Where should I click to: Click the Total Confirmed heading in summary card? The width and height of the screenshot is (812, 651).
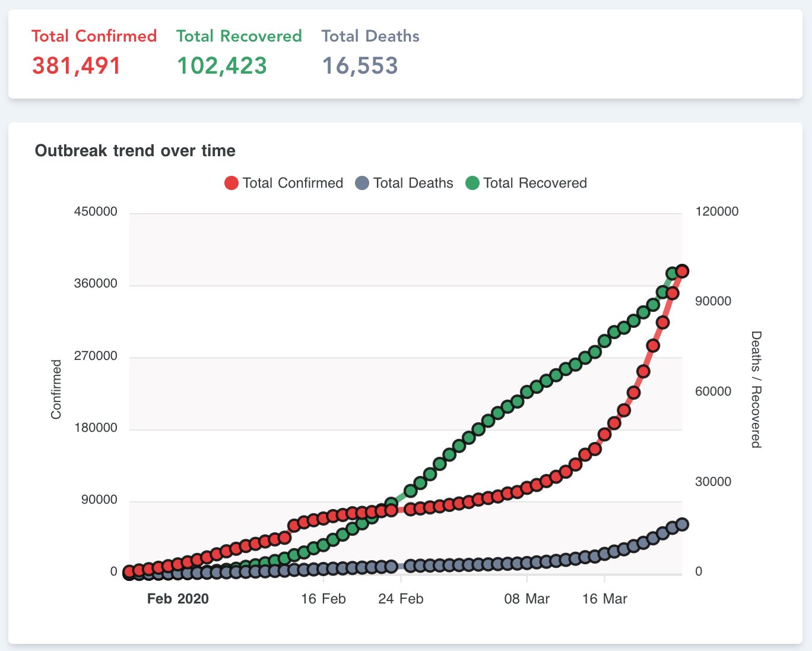94,36
